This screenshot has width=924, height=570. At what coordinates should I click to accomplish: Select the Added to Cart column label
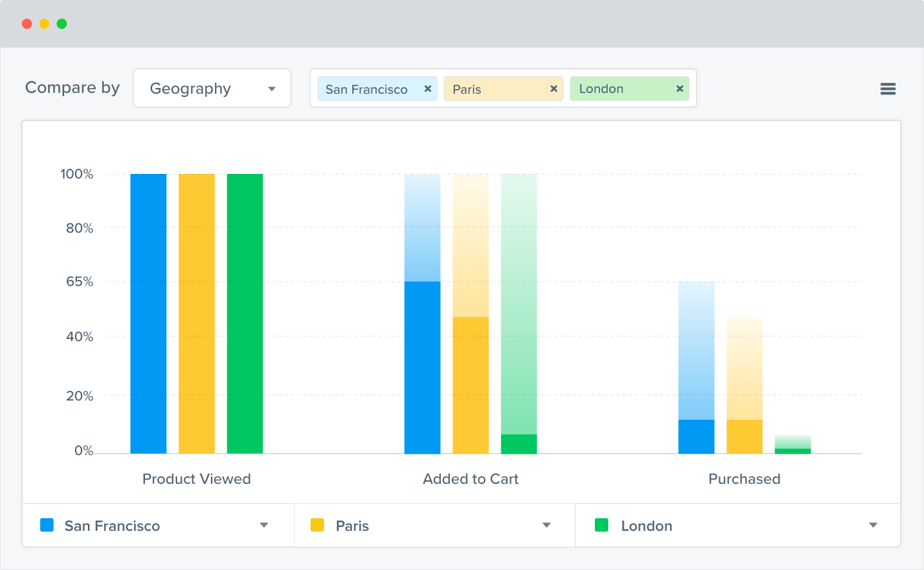[470, 479]
